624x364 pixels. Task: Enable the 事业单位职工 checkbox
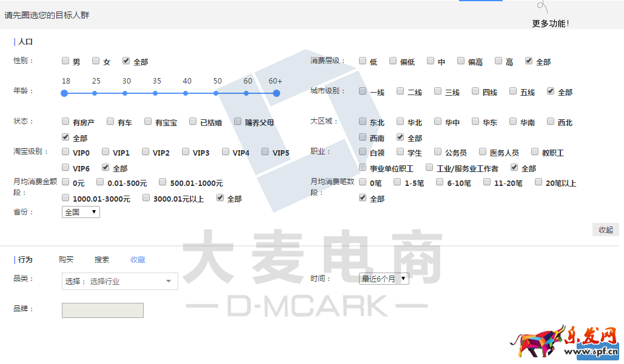[363, 167]
